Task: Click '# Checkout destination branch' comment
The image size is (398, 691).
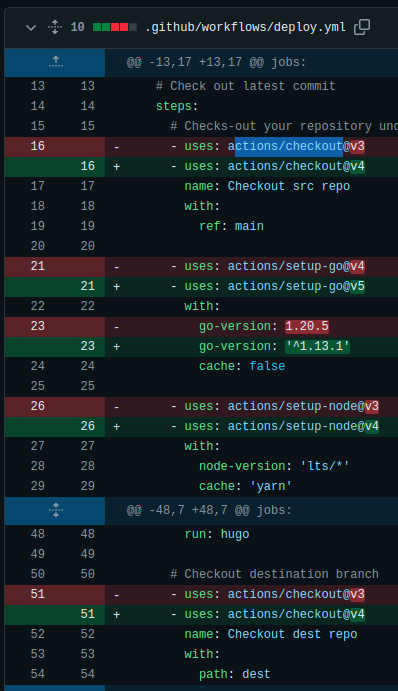Action: [x=275, y=574]
